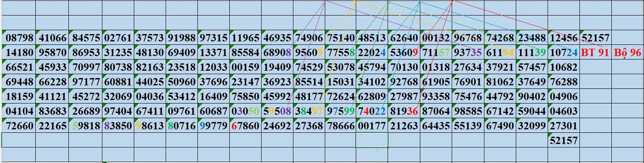Select cell 10724 with blue digits
644x163 pixels.
point(564,53)
